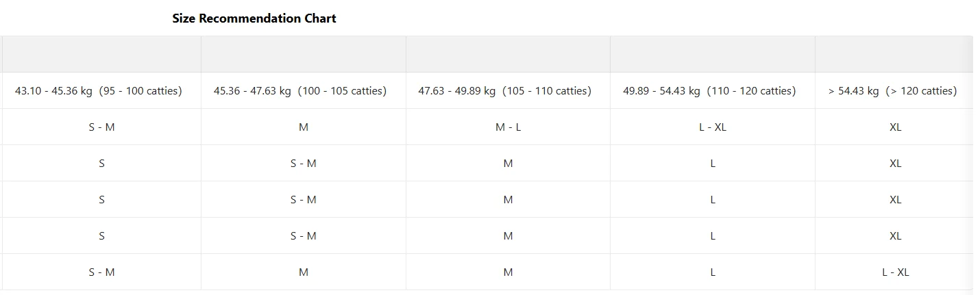980x295 pixels.
Task: Select bottom-row M under 100 - 105 catties
Action: click(304, 272)
